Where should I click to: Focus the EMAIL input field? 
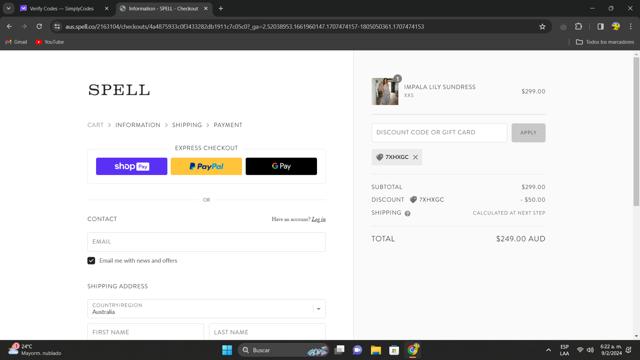[x=207, y=242]
